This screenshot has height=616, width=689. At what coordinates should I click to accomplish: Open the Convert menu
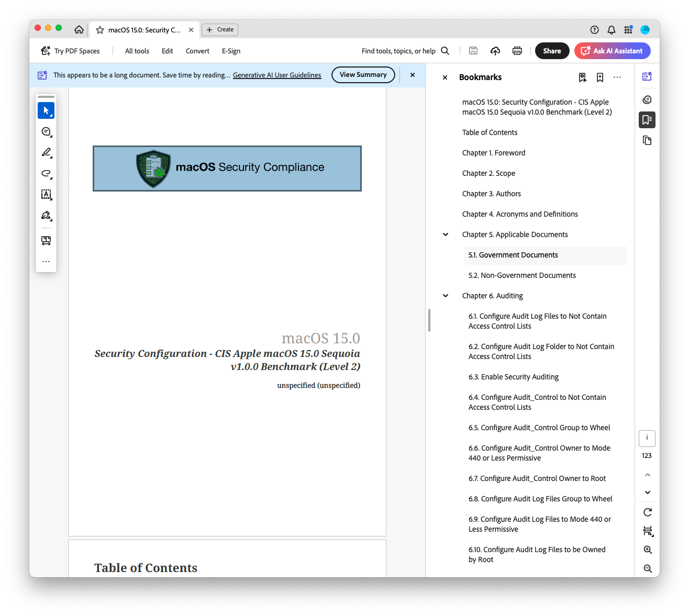coord(197,51)
